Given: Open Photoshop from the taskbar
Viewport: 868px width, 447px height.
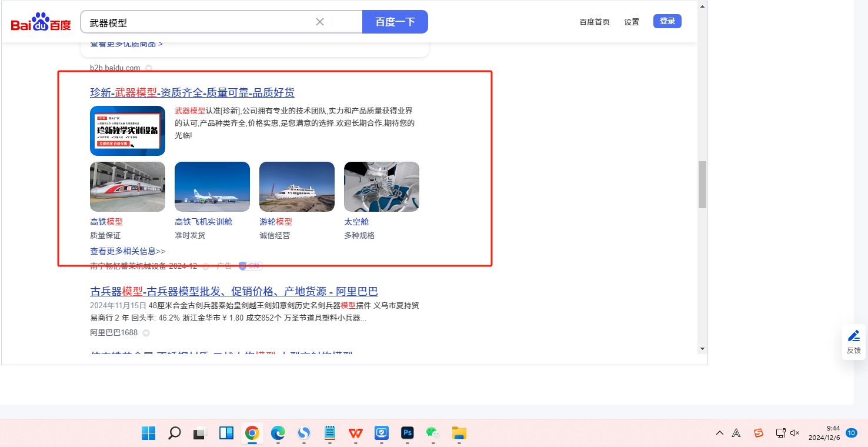Looking at the screenshot, I should 408,433.
